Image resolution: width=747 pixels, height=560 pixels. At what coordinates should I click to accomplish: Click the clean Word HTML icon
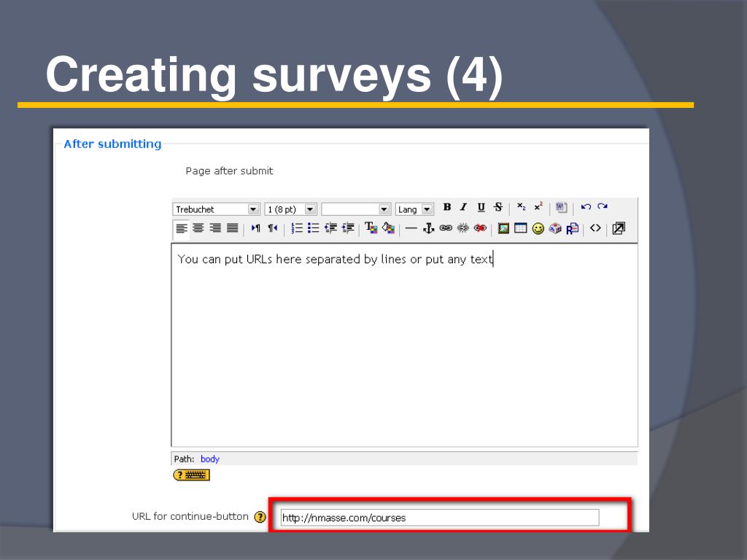tap(561, 207)
